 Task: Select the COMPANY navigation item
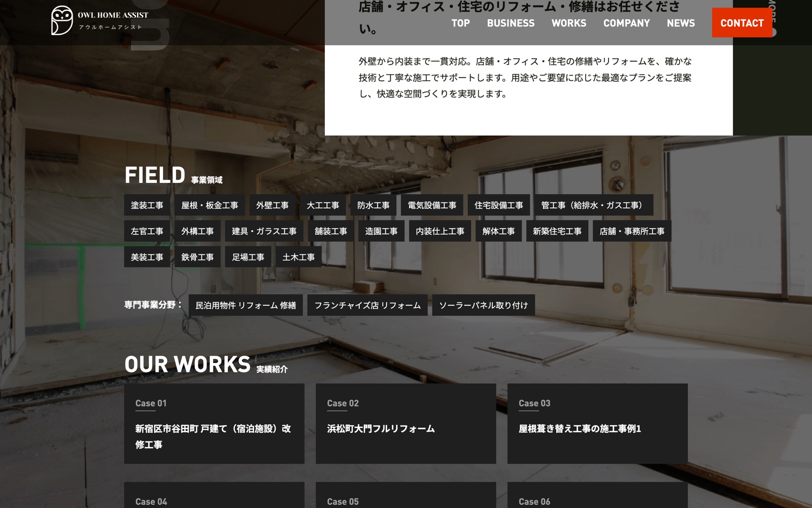627,23
